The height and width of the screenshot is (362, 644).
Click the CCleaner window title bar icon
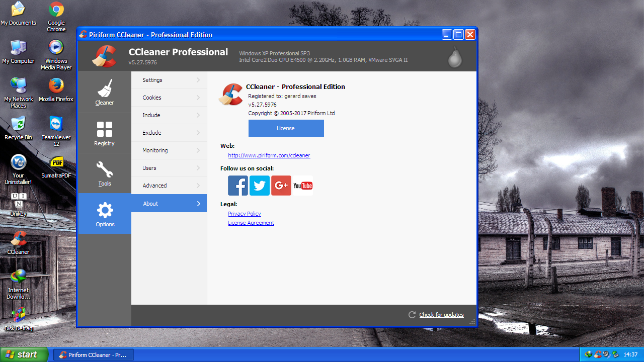click(83, 35)
